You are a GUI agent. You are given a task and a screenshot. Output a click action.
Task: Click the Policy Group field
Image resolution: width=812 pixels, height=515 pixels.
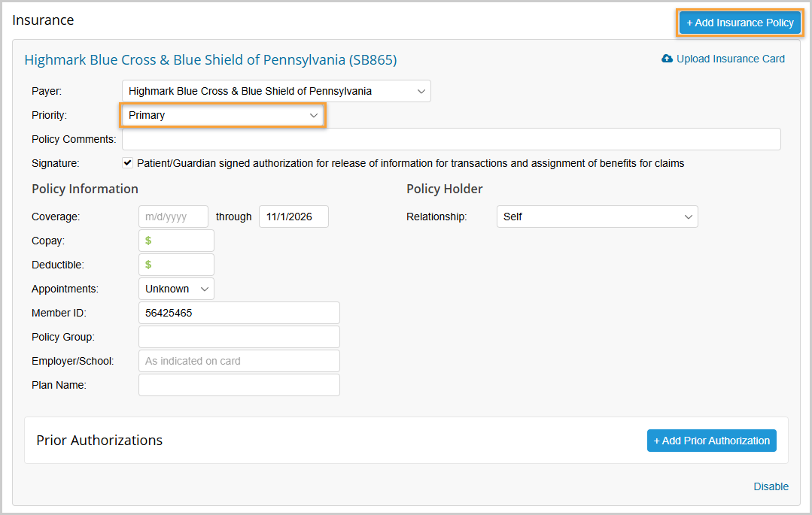coord(239,337)
